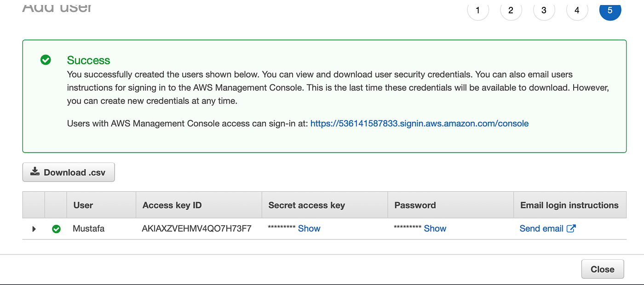Click the green Success checkmark icon
The image size is (644, 285).
pyautogui.click(x=46, y=60)
